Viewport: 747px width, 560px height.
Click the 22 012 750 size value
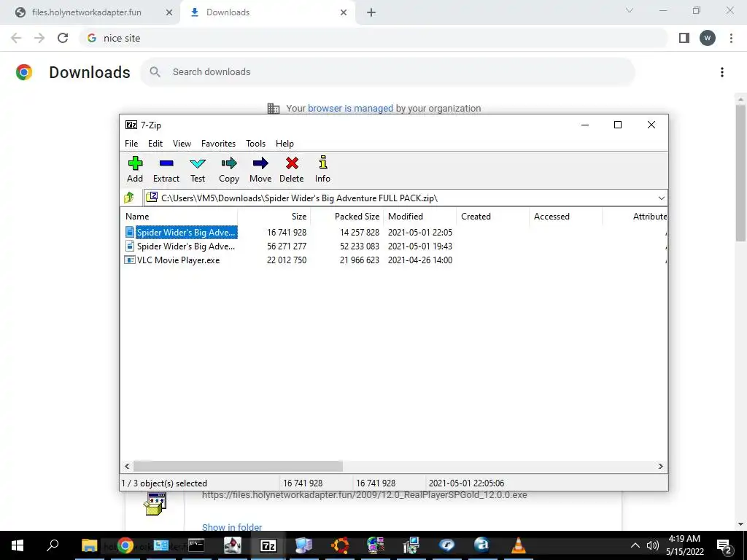tap(287, 260)
